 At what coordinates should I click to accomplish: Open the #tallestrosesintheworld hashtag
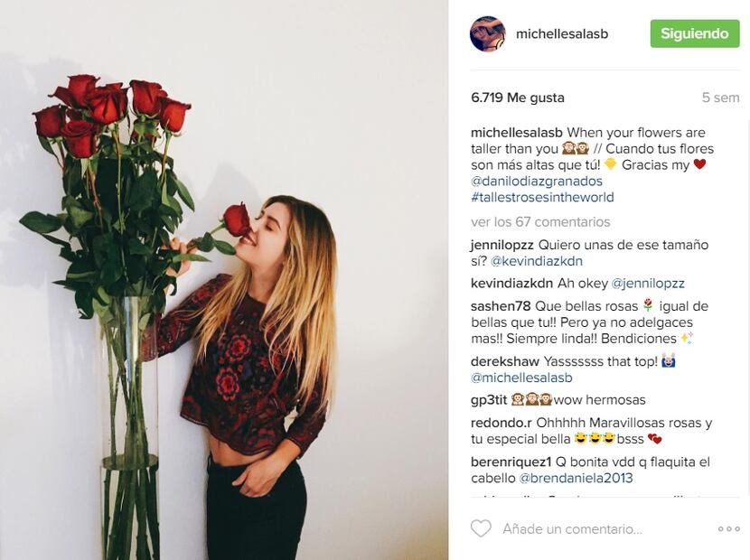[542, 197]
